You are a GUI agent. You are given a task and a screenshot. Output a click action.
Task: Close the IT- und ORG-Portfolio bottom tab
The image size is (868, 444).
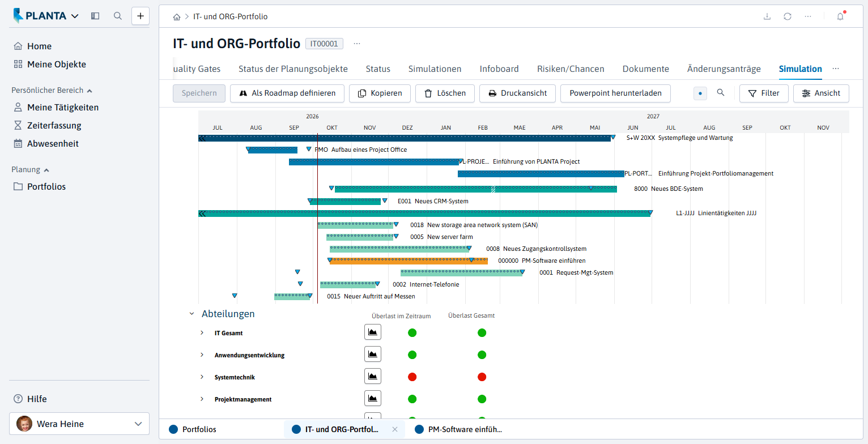[395, 429]
